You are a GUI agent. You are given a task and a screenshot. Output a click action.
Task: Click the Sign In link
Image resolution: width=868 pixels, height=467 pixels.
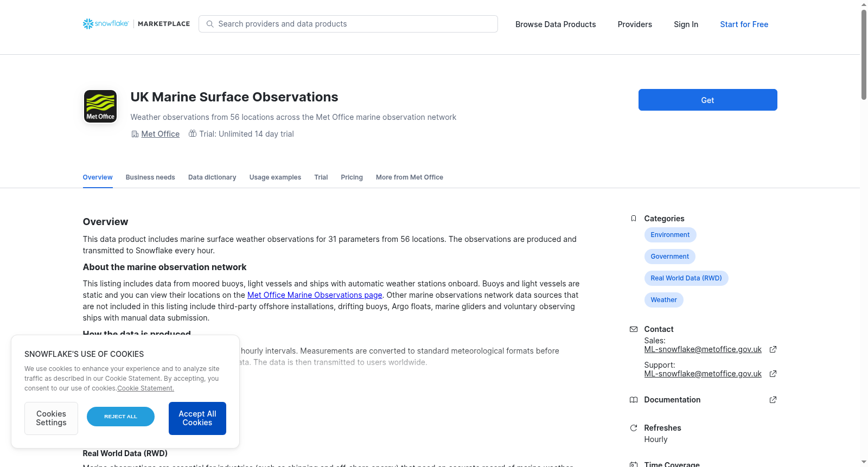pos(686,24)
